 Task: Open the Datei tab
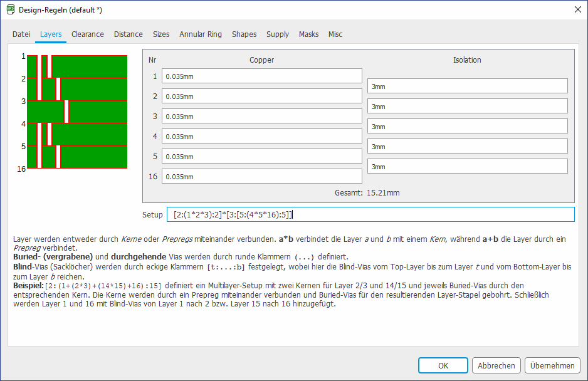(21, 34)
